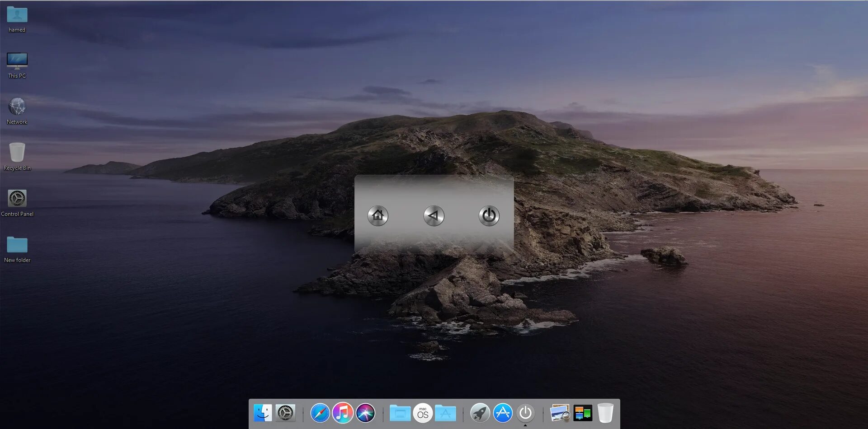Open the iTunes music icon in the dock
868x429 pixels.
coord(343,413)
